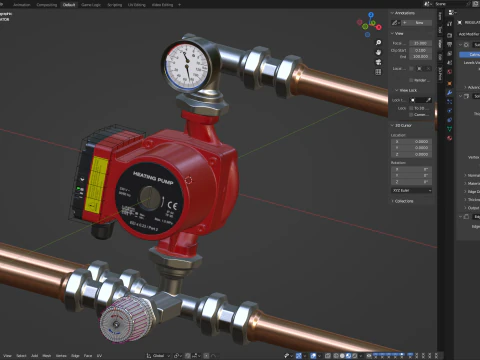The width and height of the screenshot is (480, 360).
Task: Click the Lock to Object field
Action: point(421,100)
